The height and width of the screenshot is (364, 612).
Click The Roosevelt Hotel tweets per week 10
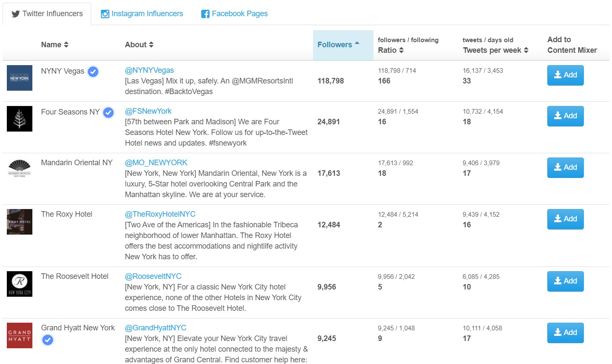point(467,287)
